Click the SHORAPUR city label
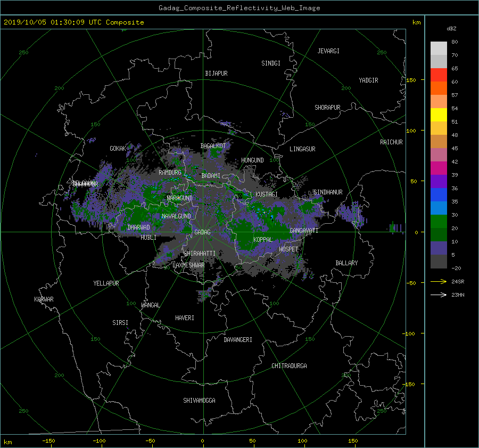This screenshot has width=479, height=448. tap(327, 108)
